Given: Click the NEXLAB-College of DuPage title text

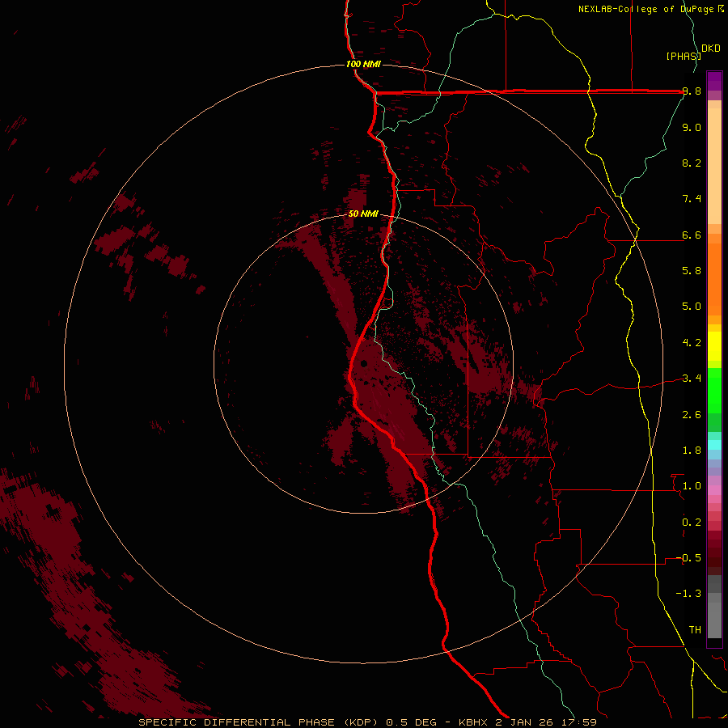Looking at the screenshot, I should [x=647, y=9].
